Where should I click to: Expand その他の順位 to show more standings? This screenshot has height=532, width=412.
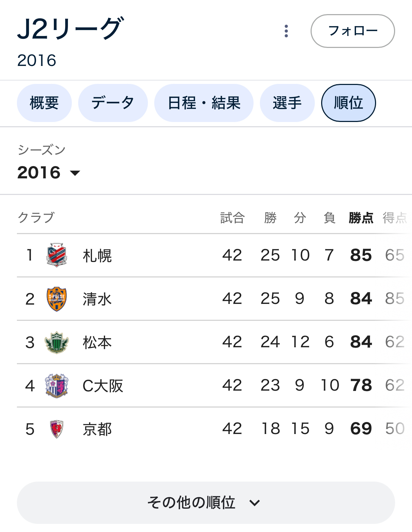tap(206, 503)
